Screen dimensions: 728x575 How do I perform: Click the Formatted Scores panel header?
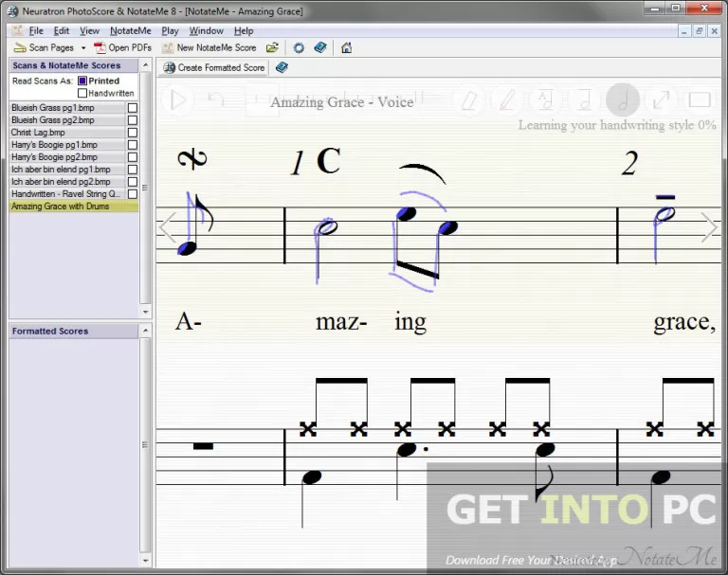[x=73, y=331]
